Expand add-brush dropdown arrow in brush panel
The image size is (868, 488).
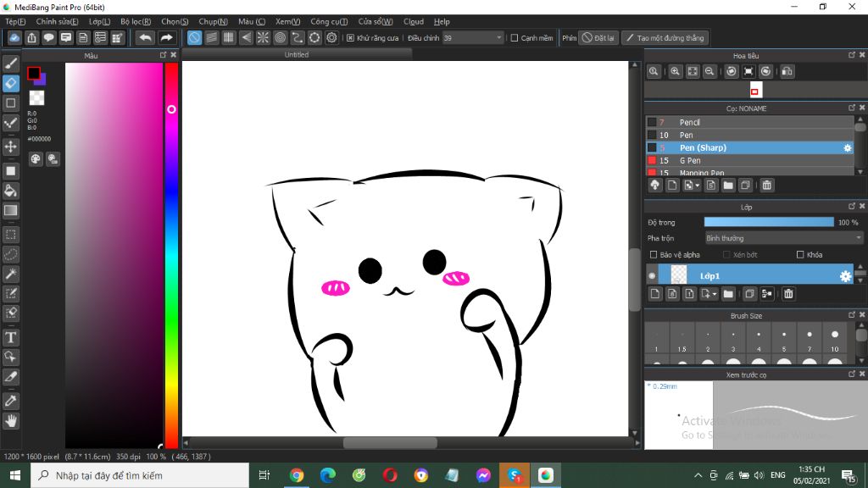(x=698, y=186)
